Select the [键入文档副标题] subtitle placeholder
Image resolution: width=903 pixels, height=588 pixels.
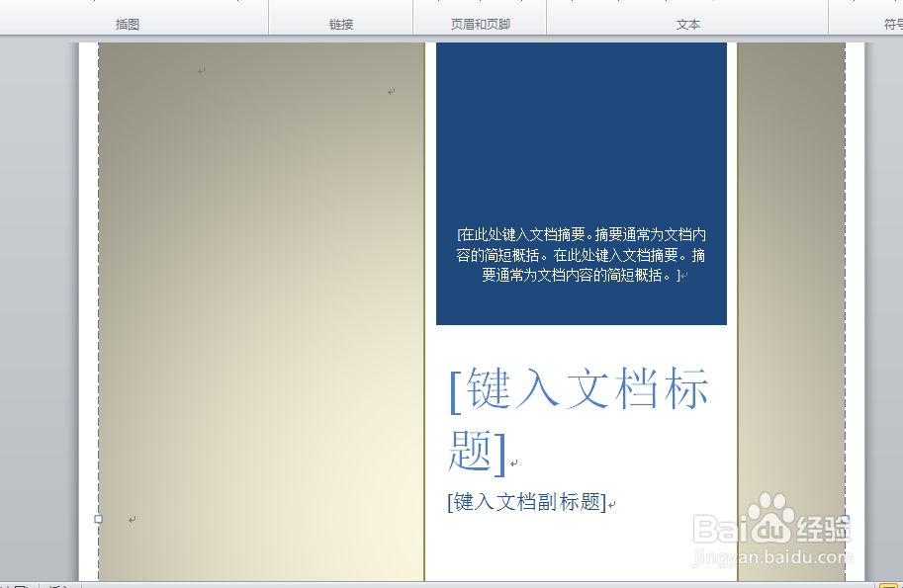point(527,502)
